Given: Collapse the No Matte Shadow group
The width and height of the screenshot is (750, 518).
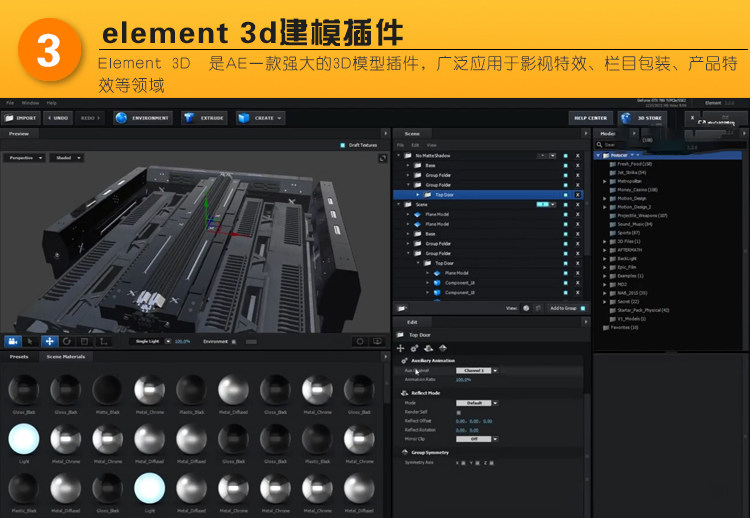Looking at the screenshot, I should (398, 156).
